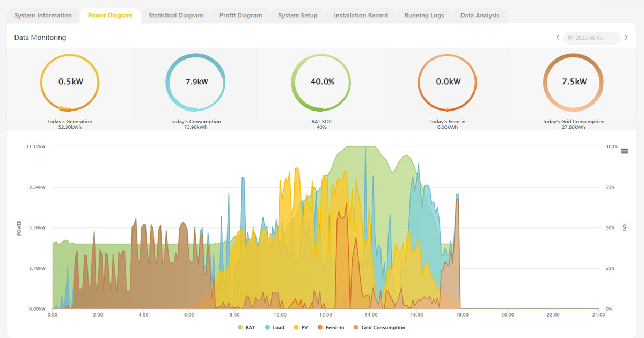Viewport: 644px width, 338px height.
Task: Click Data Monitoring heading
Action: click(40, 38)
